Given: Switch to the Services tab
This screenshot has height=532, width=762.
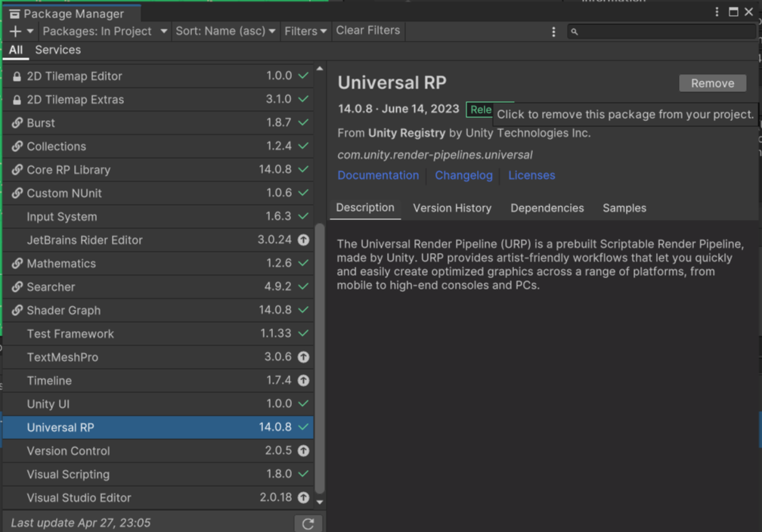Looking at the screenshot, I should (57, 50).
